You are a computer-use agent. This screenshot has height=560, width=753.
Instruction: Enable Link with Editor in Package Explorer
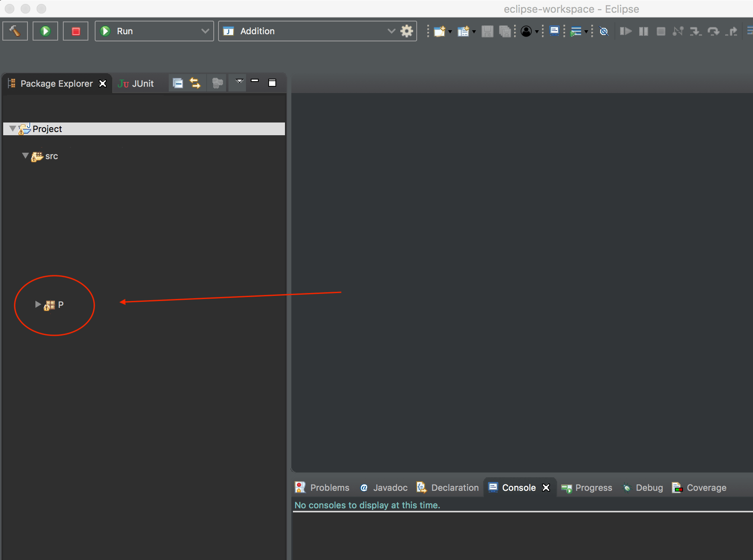point(195,83)
